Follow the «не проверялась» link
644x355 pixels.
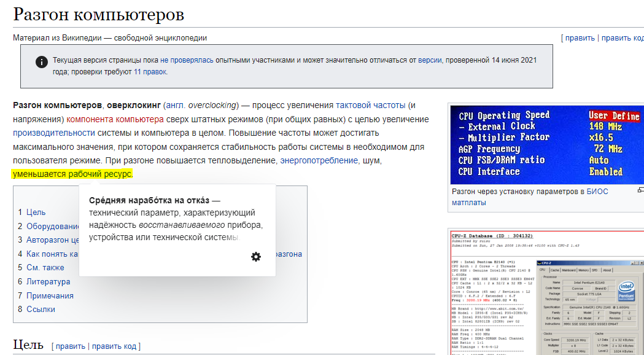pyautogui.click(x=187, y=60)
